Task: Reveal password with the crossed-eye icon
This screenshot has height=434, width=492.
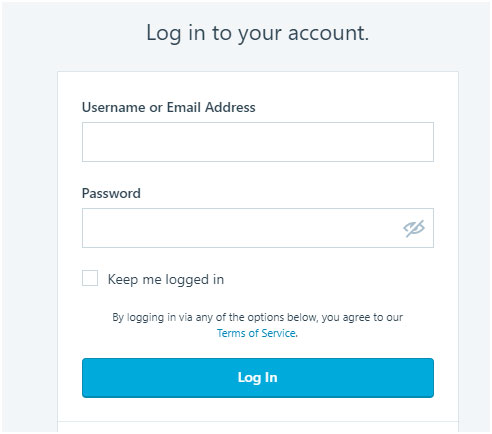Action: coord(414,228)
